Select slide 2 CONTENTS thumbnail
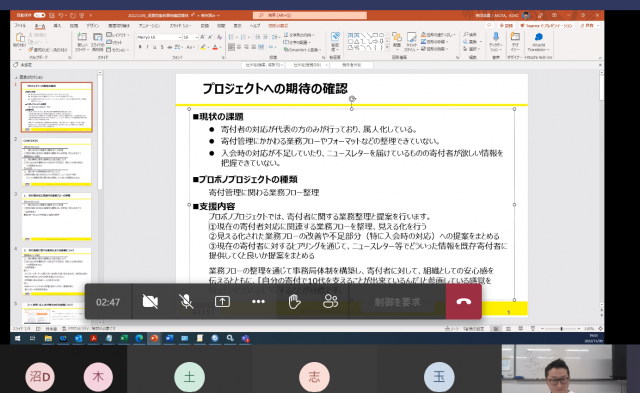This screenshot has width=640, height=393. (57, 162)
